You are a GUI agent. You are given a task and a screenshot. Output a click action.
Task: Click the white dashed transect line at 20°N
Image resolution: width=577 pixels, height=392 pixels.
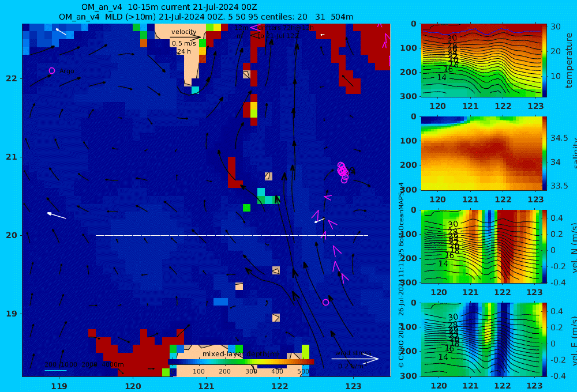pos(232,235)
